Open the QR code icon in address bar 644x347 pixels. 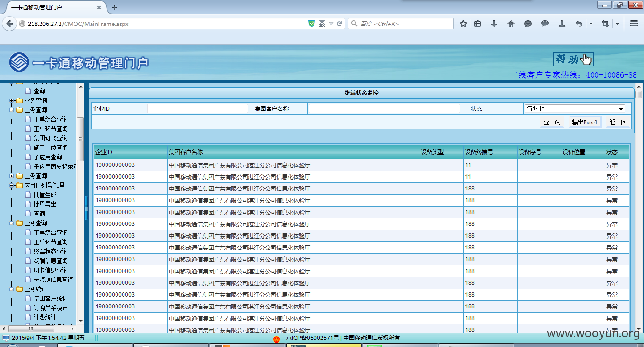coord(322,24)
